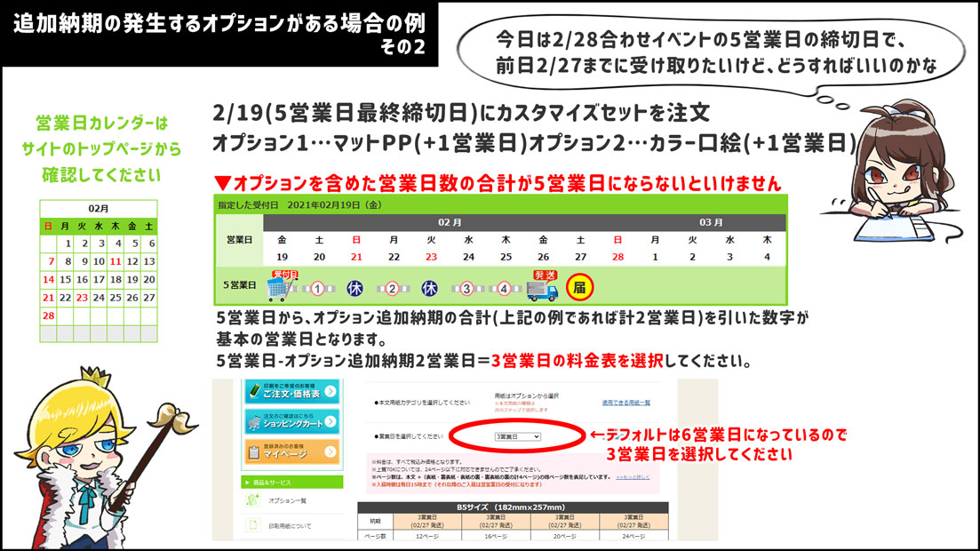Click the circled number 4 business-day marker
Image resolution: width=980 pixels, height=551 pixels.
(x=504, y=288)
